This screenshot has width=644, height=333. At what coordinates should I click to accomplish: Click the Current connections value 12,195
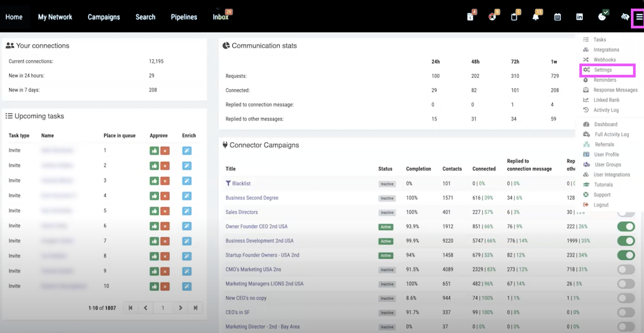pyautogui.click(x=156, y=61)
